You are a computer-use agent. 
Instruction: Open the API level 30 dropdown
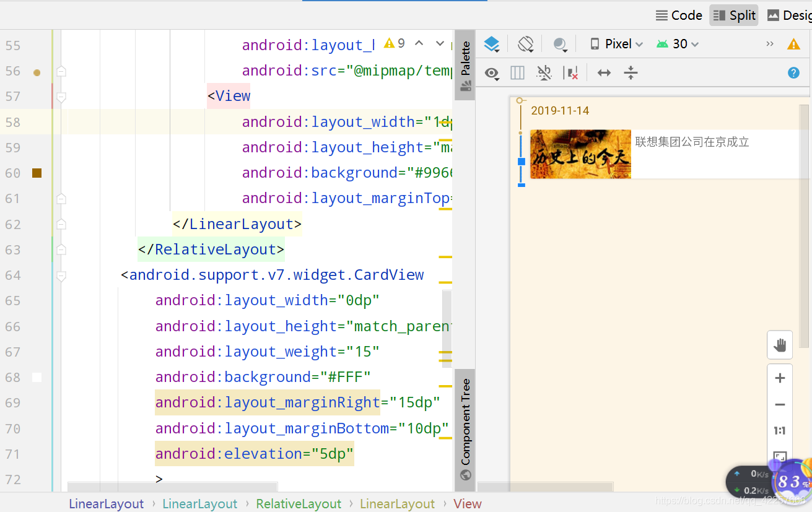678,44
